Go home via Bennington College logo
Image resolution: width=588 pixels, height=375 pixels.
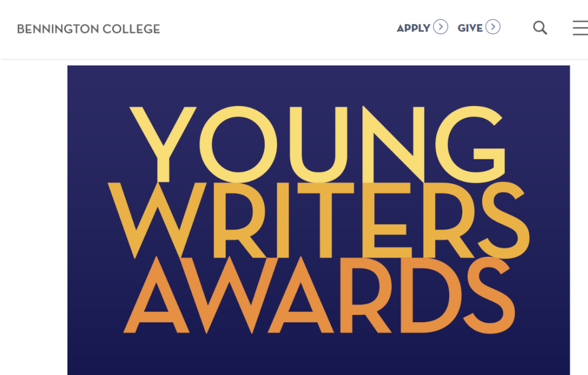89,29
